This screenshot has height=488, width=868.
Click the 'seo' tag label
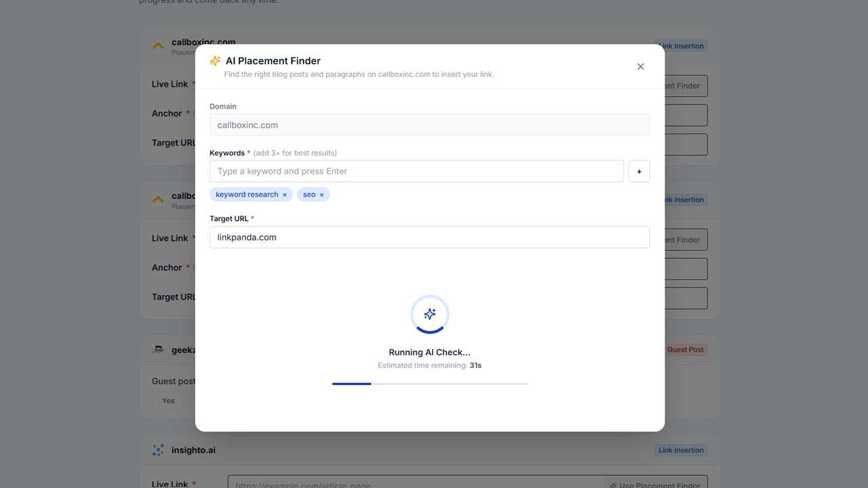tap(309, 195)
